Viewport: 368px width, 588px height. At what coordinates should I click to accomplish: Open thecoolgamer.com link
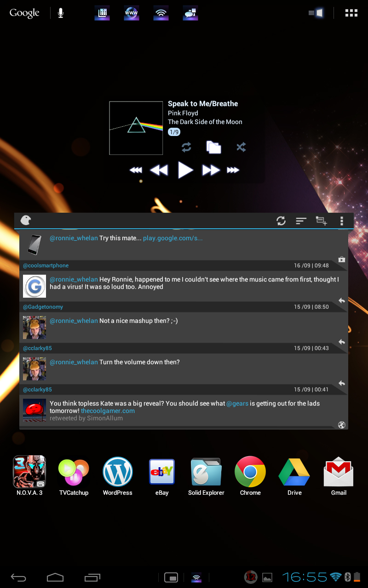pyautogui.click(x=108, y=411)
